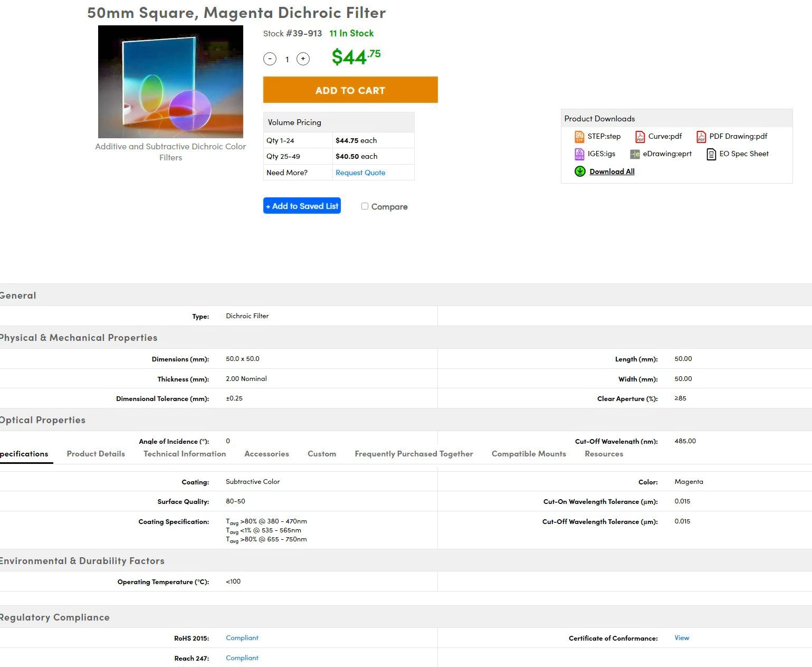Select the Accessories tab
The height and width of the screenshot is (667, 812).
pyautogui.click(x=266, y=454)
